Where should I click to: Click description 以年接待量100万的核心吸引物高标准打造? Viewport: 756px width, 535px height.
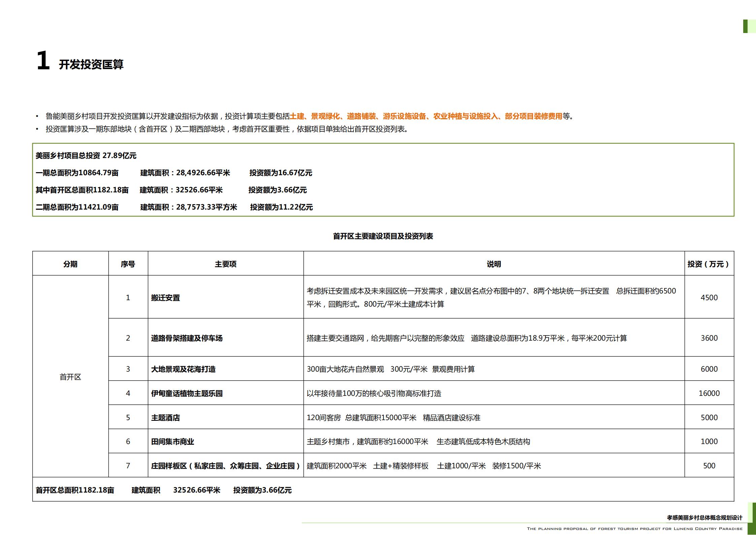tap(374, 393)
